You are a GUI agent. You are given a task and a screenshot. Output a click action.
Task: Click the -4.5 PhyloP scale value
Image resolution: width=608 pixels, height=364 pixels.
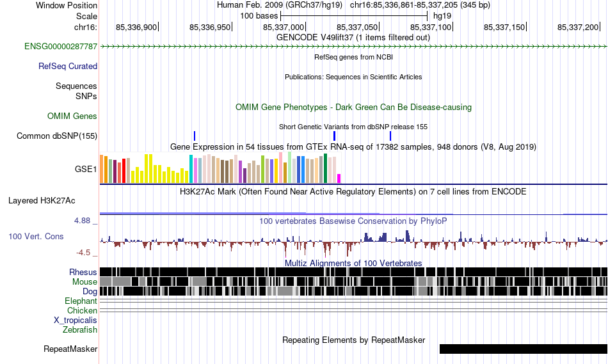83,253
